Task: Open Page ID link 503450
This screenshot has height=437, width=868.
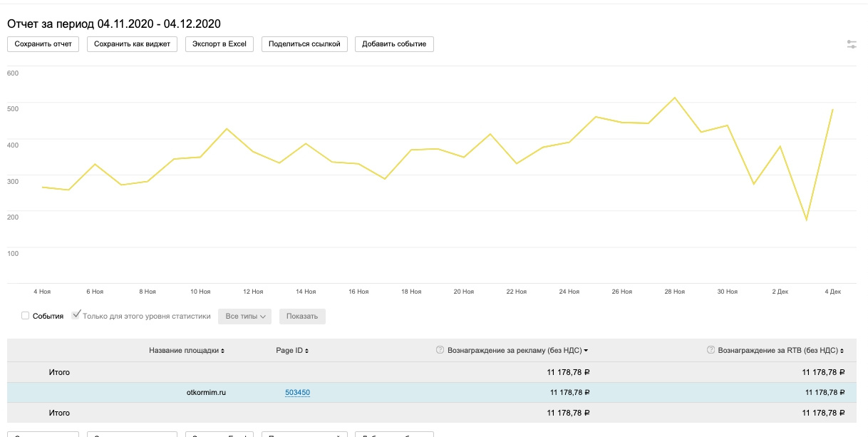Action: (x=297, y=392)
